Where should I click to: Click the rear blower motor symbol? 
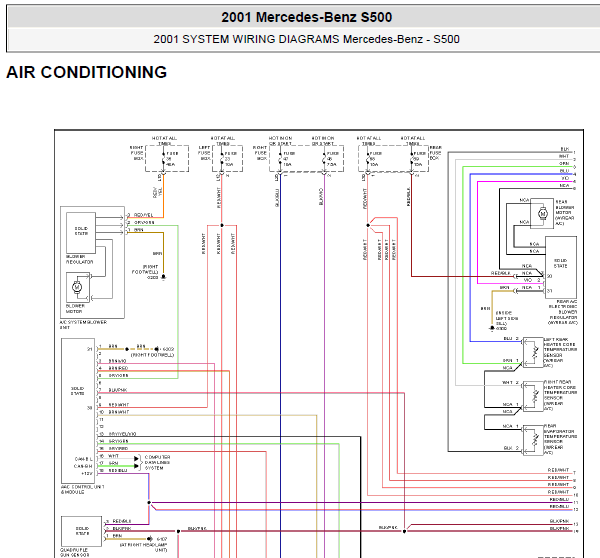(543, 214)
